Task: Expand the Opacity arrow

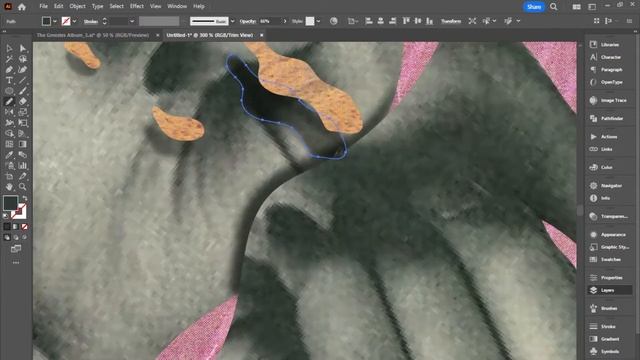Action: click(285, 21)
